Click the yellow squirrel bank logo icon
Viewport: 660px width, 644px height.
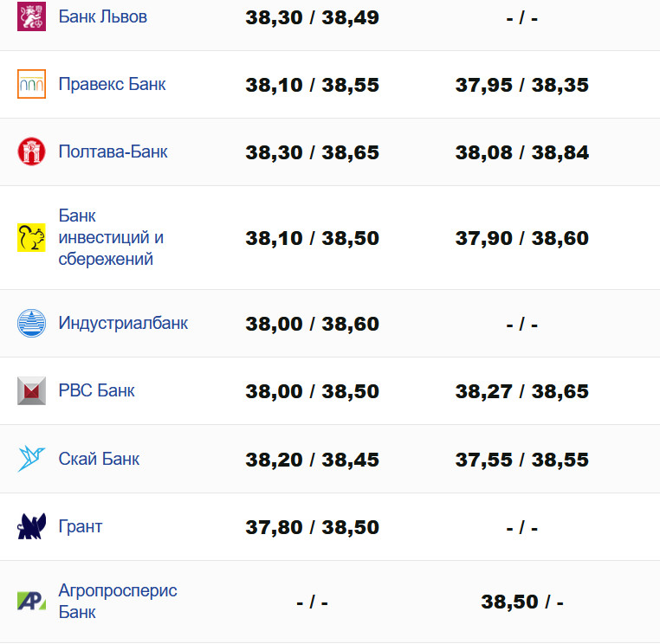31,237
